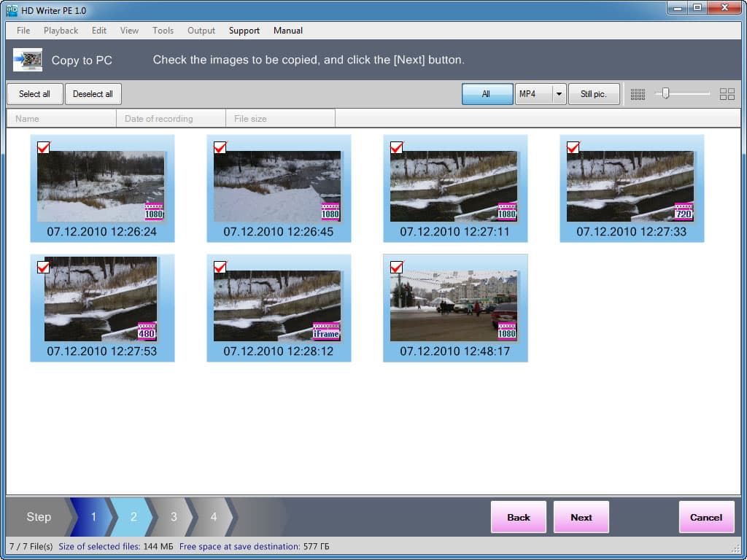Click the Cancel button
747x560 pixels.
point(706,517)
